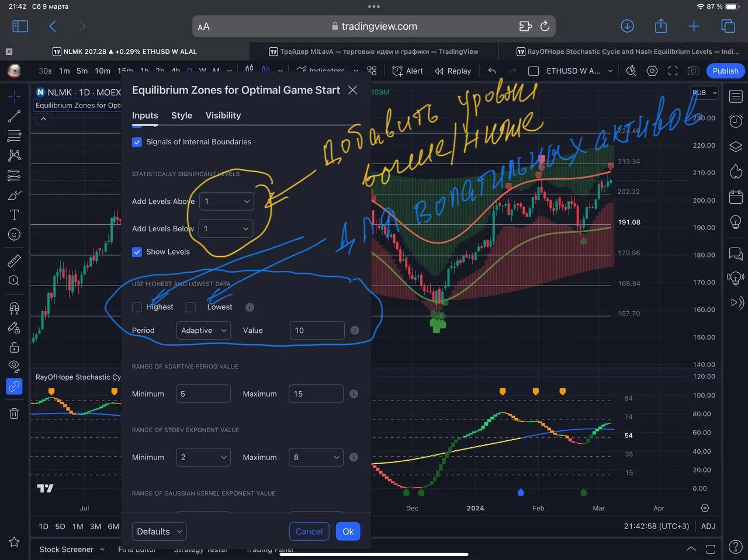Enter fullscreen chart mode
This screenshot has width=748, height=560.
(x=673, y=71)
